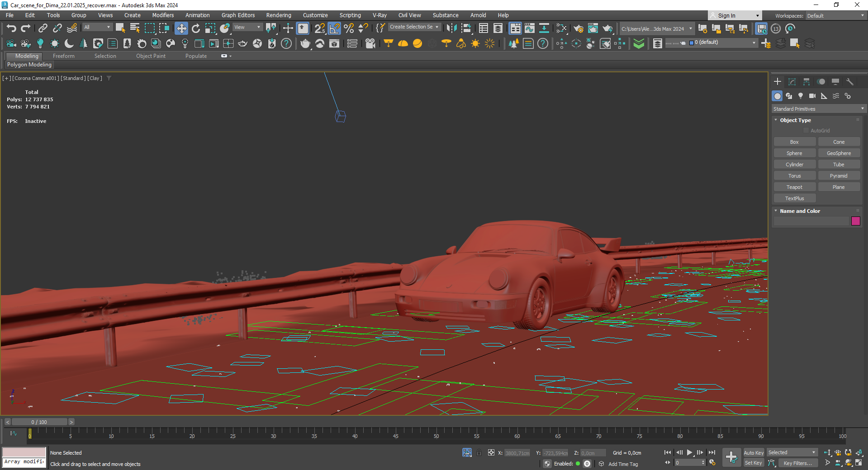The height and width of the screenshot is (470, 868).
Task: Select the Cameras category icon in Create panel
Action: 812,96
